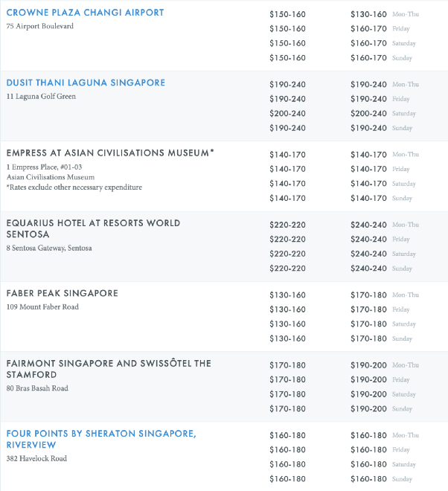Click the $190-200 Mon-Thu rate for Fairmont Singapore
This screenshot has width=448, height=491.
369,365
